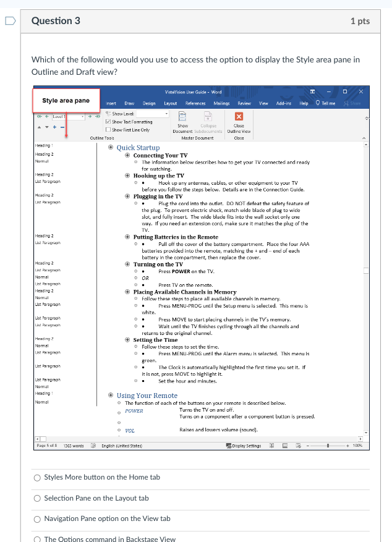Image resolution: width=392 pixels, height=542 pixels.
Task: Click English (United States) language button
Action: 122,446
